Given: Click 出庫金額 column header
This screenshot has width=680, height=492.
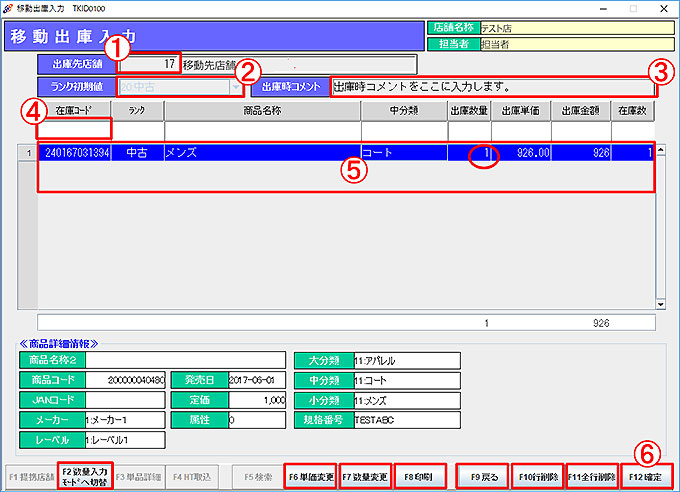Looking at the screenshot, I should (581, 111).
